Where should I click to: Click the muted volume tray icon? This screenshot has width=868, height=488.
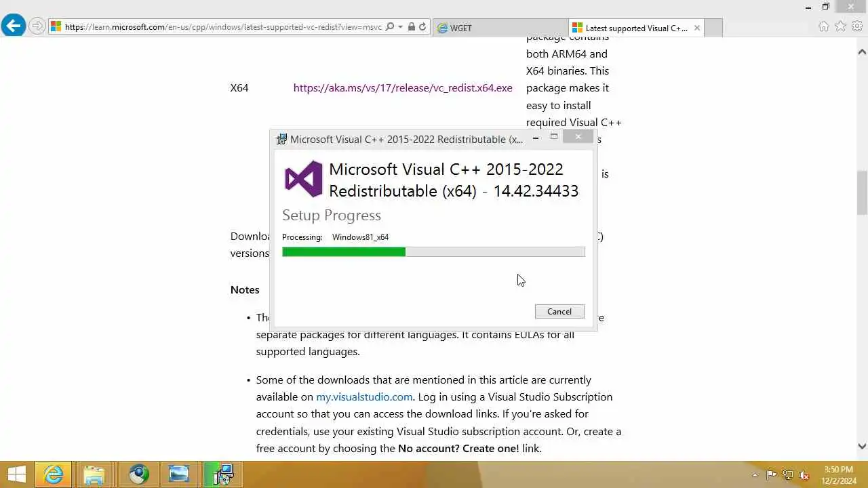pyautogui.click(x=804, y=475)
